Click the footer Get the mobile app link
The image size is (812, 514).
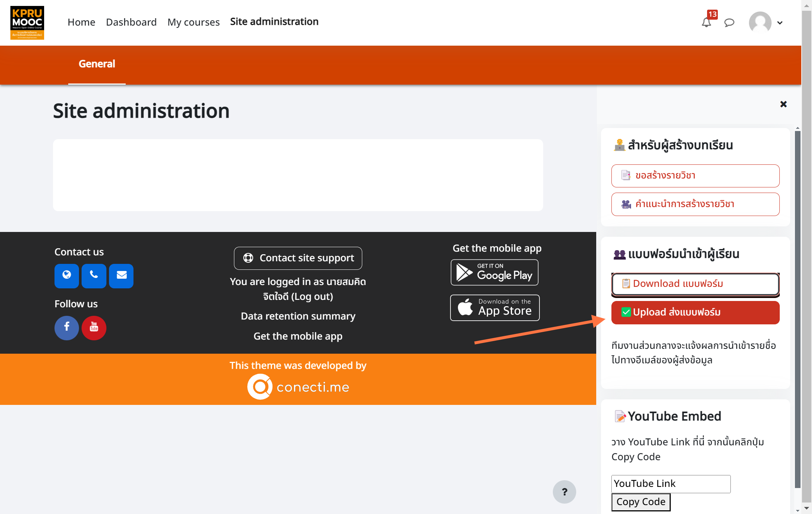coord(298,336)
